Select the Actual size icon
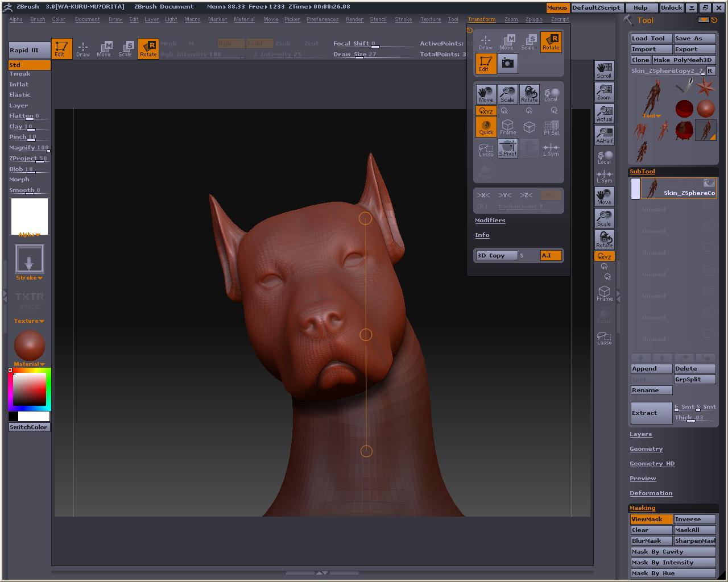 pyautogui.click(x=604, y=114)
